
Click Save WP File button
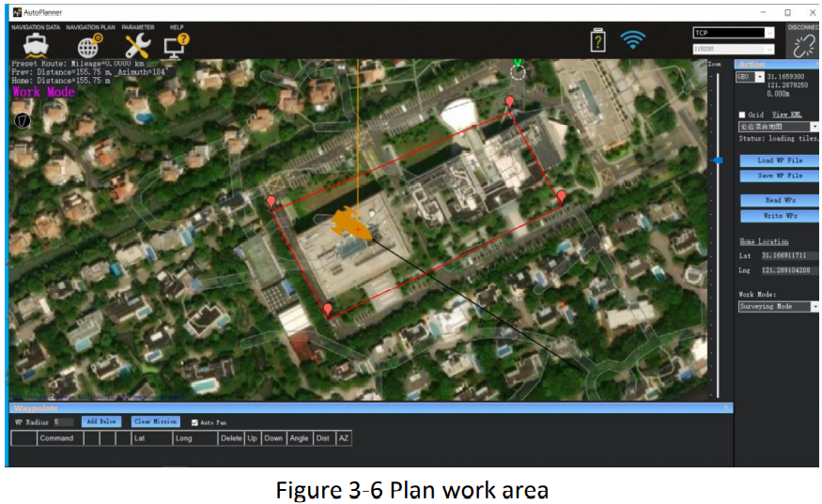pyautogui.click(x=780, y=176)
